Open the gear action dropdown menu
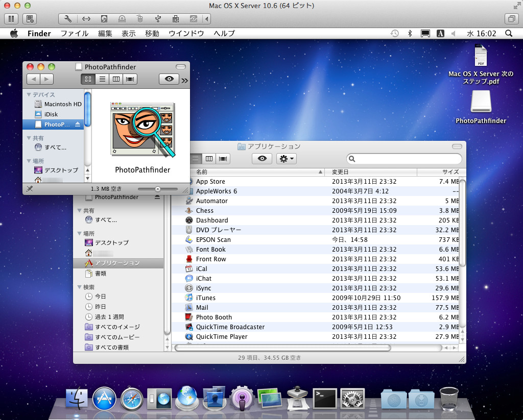523x420 pixels. coord(287,159)
